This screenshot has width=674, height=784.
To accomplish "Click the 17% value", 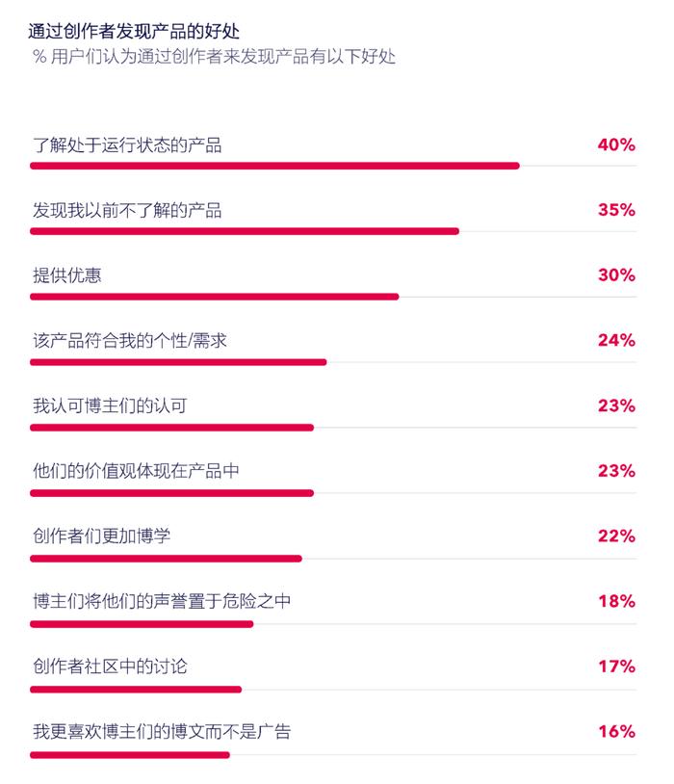I will (616, 666).
